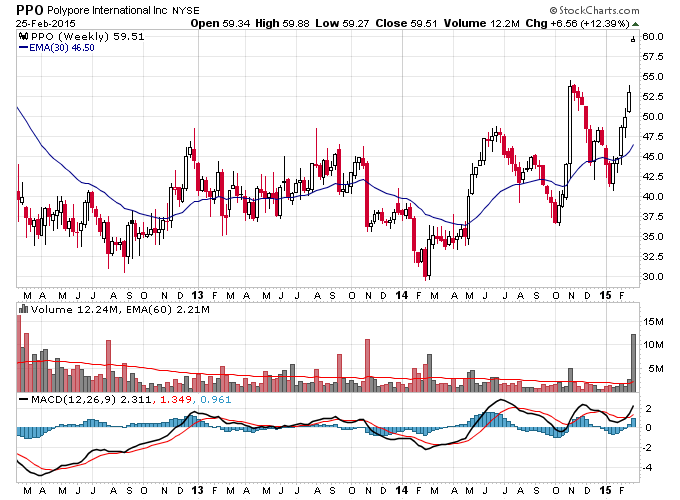Click the black line marker before MACD(12,26,9)
The height and width of the screenshot is (500, 680).
click(23, 399)
